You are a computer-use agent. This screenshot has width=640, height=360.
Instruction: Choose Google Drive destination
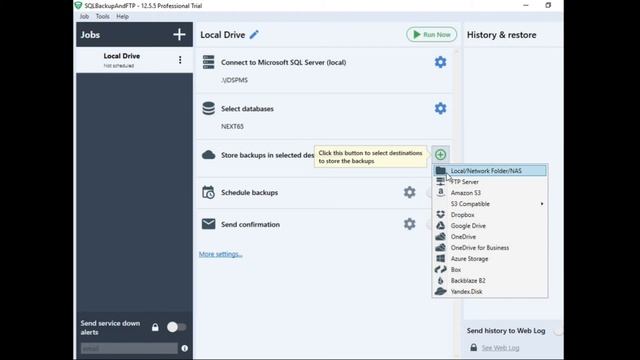[x=490, y=226]
